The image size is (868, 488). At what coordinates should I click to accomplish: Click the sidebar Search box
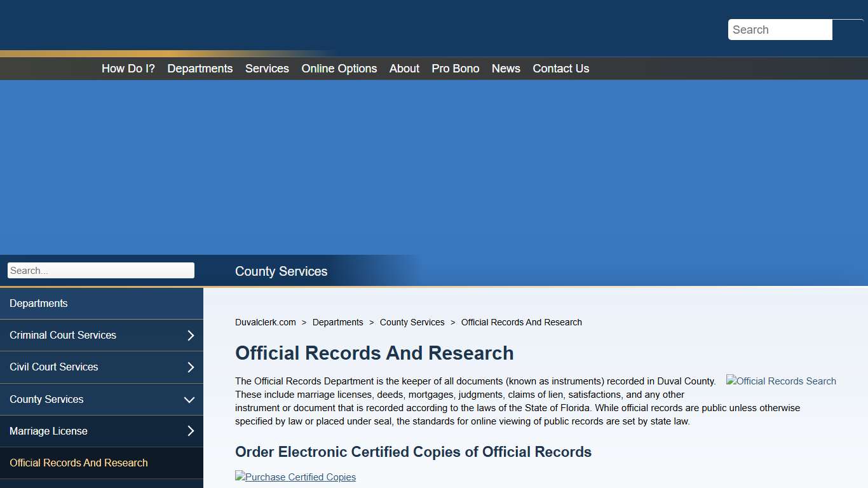point(100,270)
